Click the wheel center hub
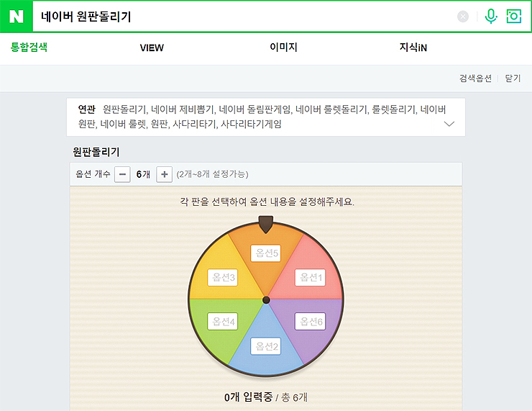532x411 pixels. [266, 300]
